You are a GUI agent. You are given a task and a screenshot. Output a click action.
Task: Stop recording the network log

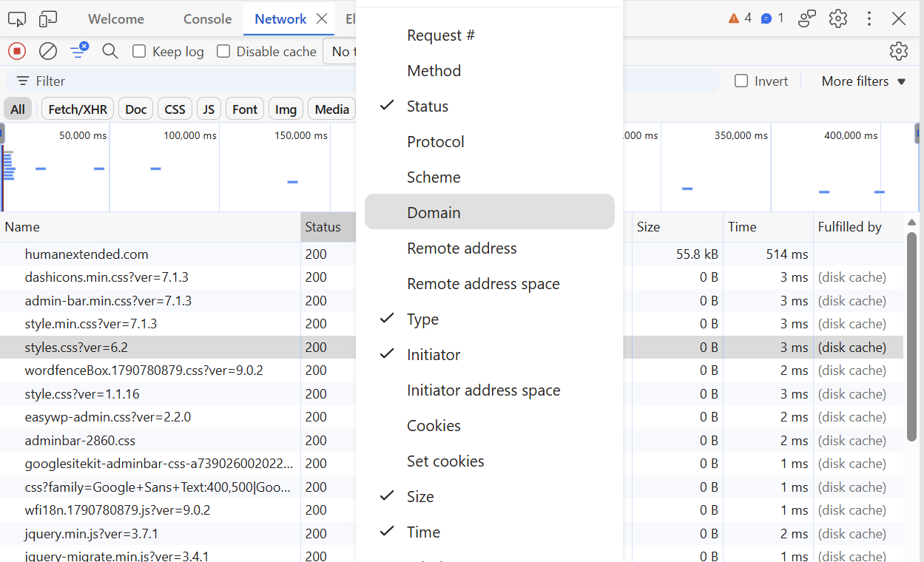(x=17, y=51)
